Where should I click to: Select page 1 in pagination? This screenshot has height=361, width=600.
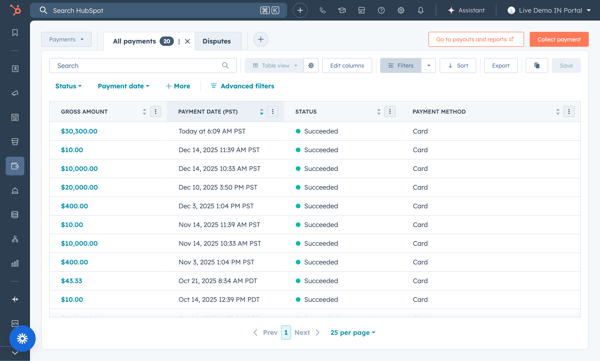click(286, 332)
